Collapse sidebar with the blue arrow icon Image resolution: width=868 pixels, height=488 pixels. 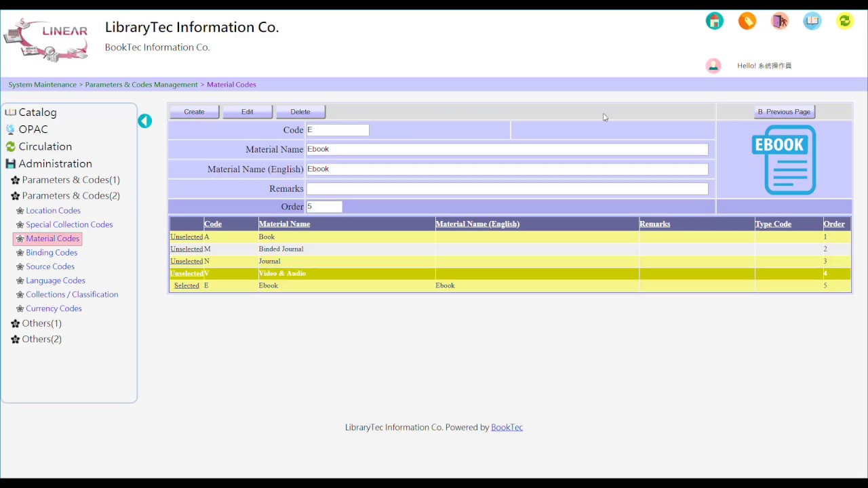(x=144, y=121)
